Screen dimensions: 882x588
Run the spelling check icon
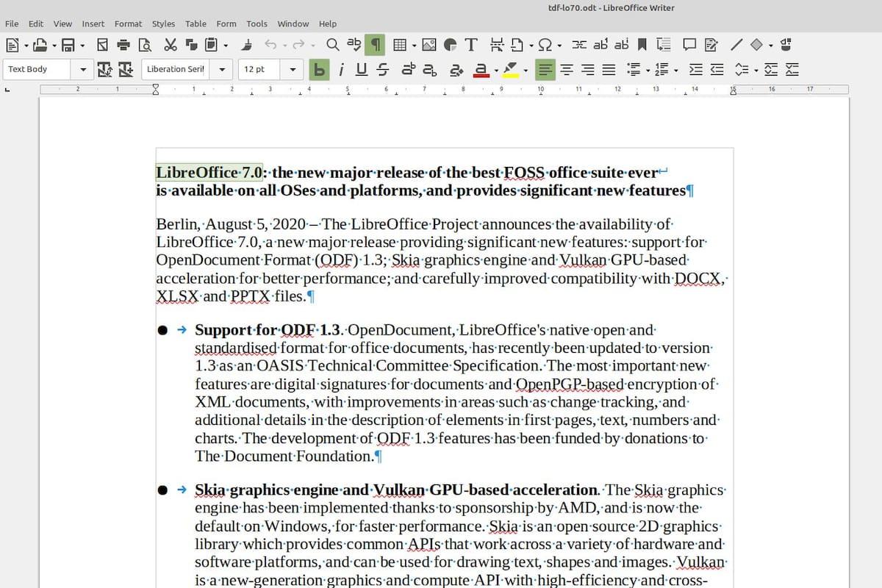click(354, 45)
